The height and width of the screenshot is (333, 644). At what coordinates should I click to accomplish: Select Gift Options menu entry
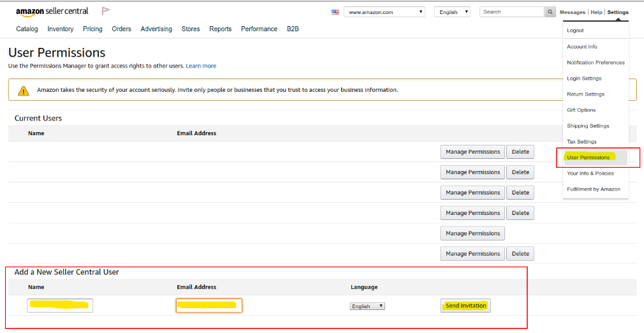tap(581, 110)
